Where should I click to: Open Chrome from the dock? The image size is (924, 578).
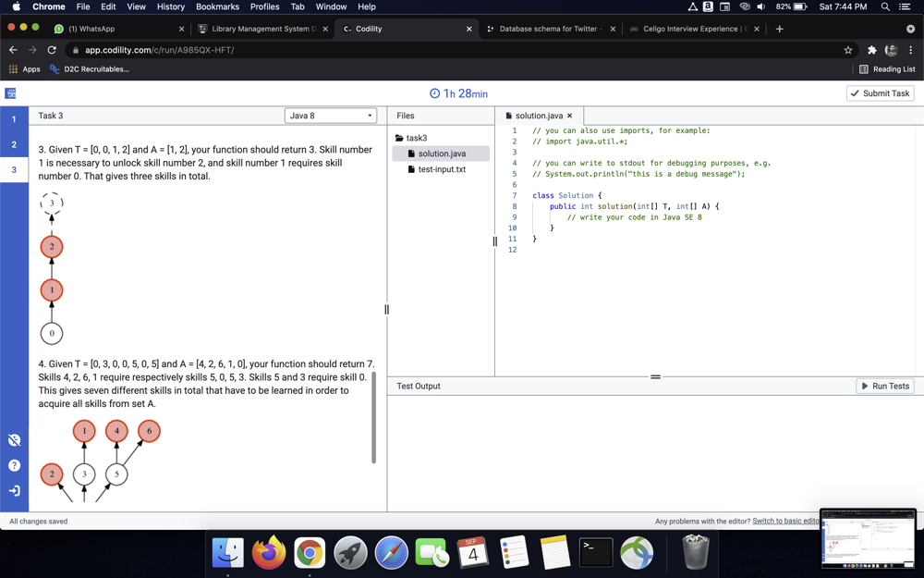[310, 553]
